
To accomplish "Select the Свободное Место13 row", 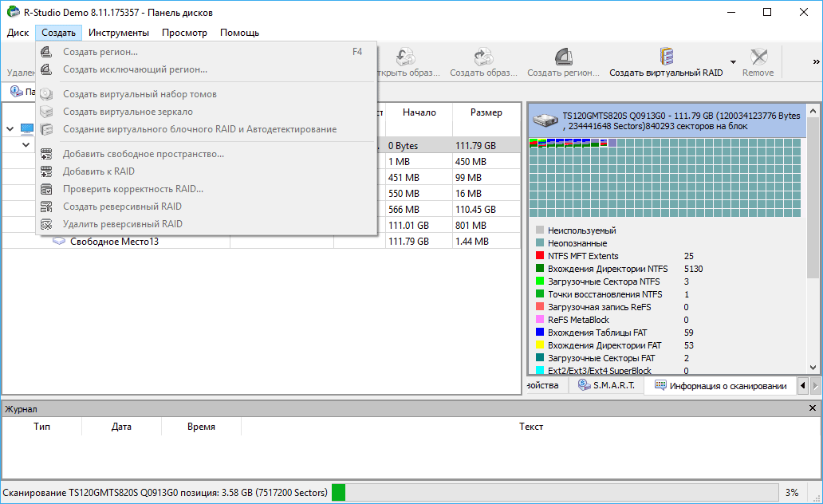I will click(261, 242).
